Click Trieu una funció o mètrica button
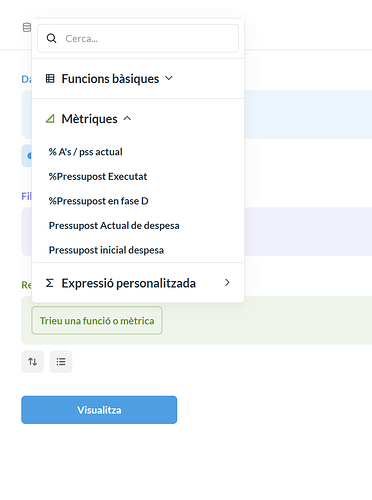Image resolution: width=372 pixels, height=500 pixels. [x=97, y=321]
